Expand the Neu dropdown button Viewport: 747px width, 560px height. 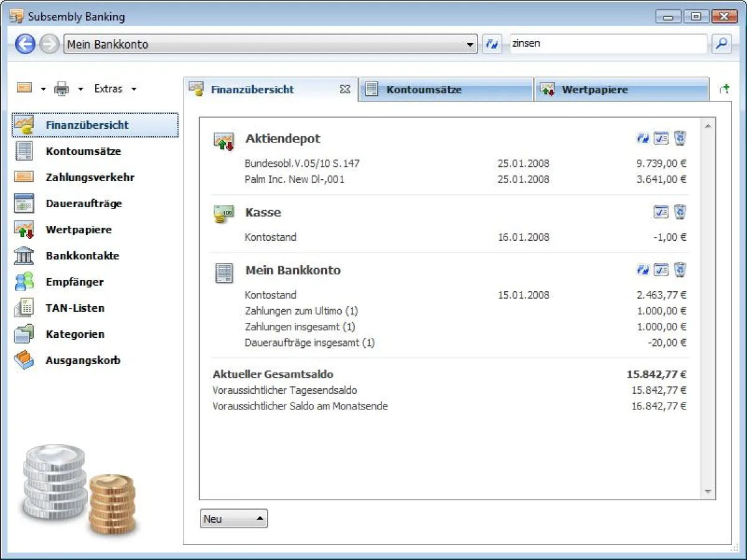tap(233, 519)
